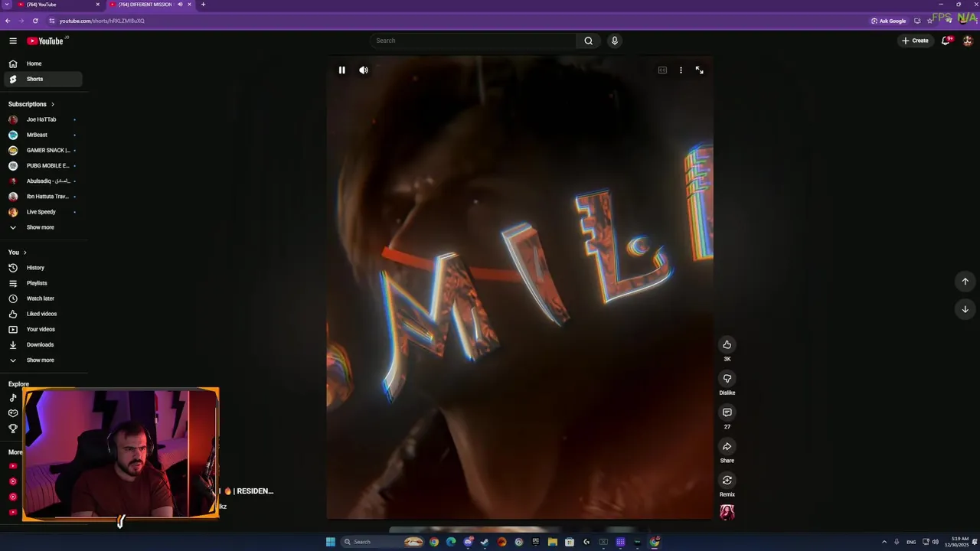This screenshot has height=551, width=980.
Task: Expand the You section chevron
Action: pyautogui.click(x=24, y=253)
